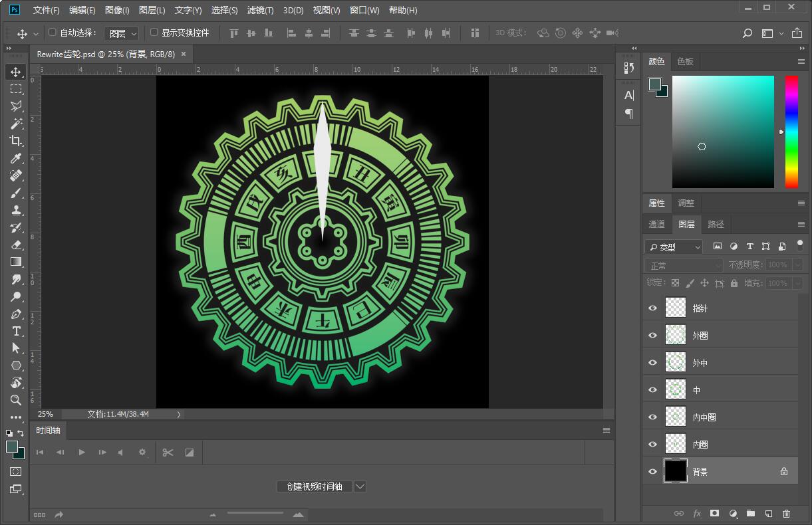Select the Pen tool

click(x=16, y=314)
